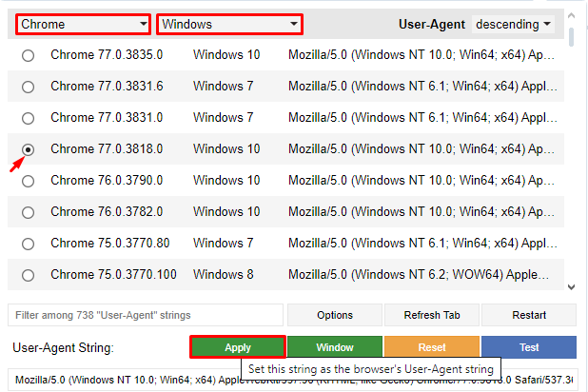Click the Restart button
Image resolution: width=588 pixels, height=392 pixels.
(529, 315)
